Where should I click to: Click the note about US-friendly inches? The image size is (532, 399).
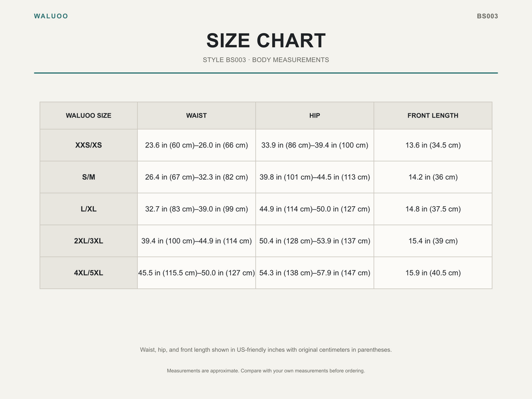point(266,350)
